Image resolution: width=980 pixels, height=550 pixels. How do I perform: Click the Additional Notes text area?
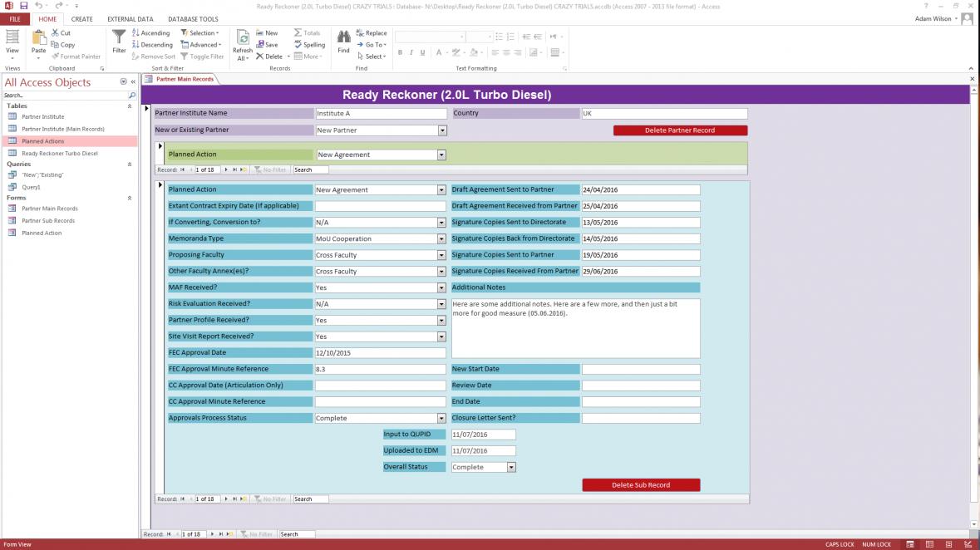tap(576, 328)
